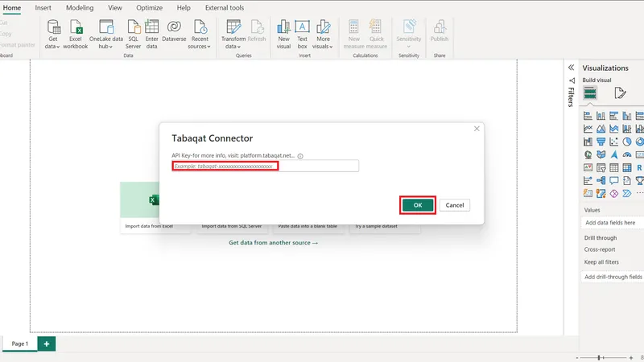Click the API Key info icon
The image size is (644, 362).
click(300, 156)
